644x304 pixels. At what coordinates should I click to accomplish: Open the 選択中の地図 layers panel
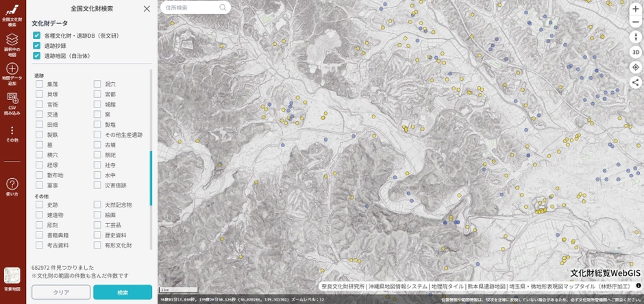click(x=12, y=45)
